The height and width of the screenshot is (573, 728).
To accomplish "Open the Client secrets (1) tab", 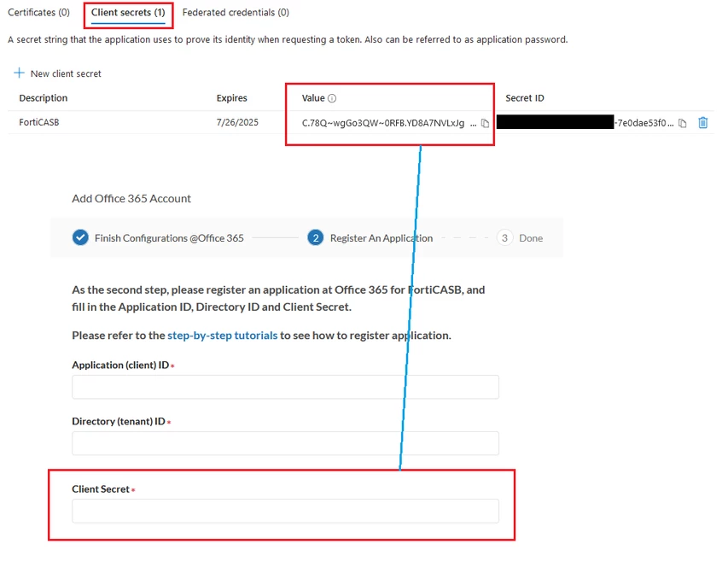I will (128, 13).
